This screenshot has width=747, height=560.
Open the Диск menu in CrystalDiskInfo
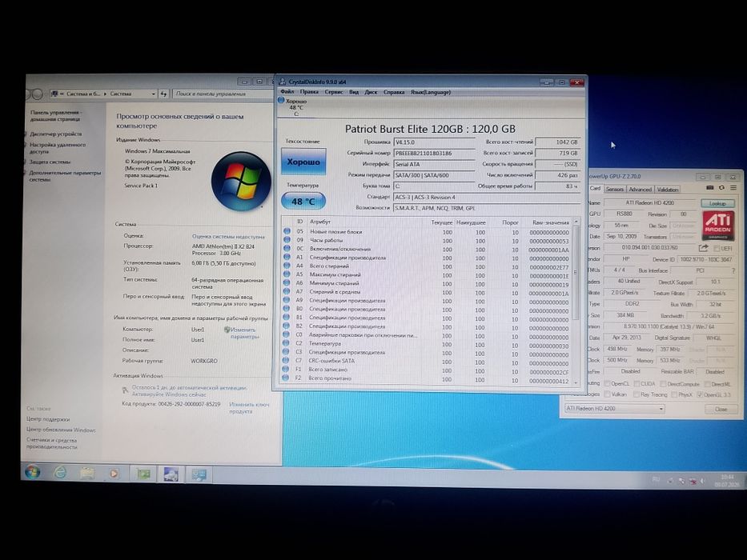point(371,92)
